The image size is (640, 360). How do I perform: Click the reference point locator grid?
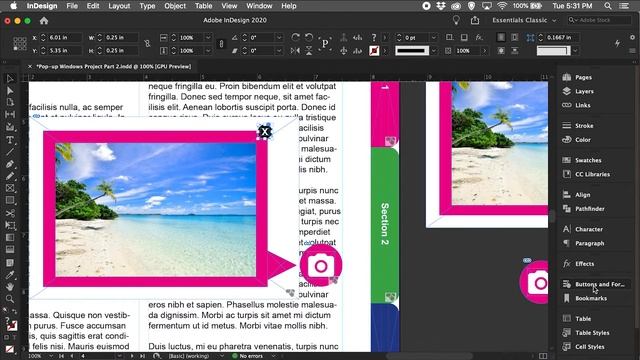(x=20, y=44)
